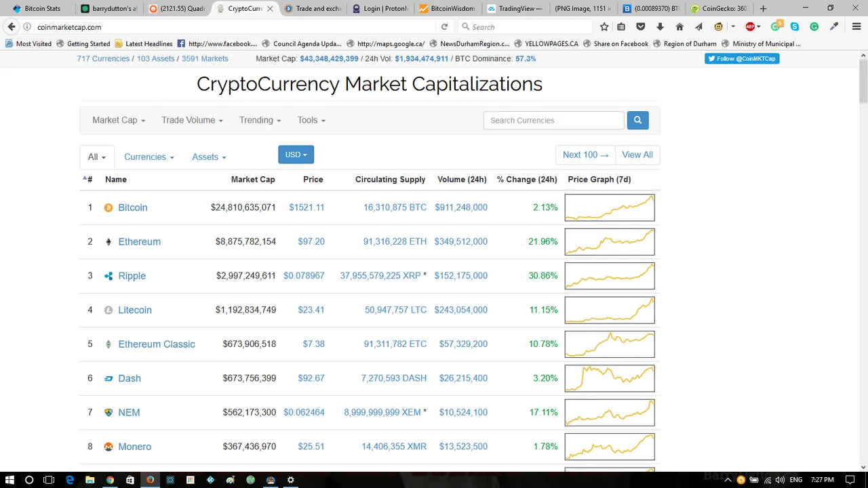Click the Monero logo icon

[108, 447]
